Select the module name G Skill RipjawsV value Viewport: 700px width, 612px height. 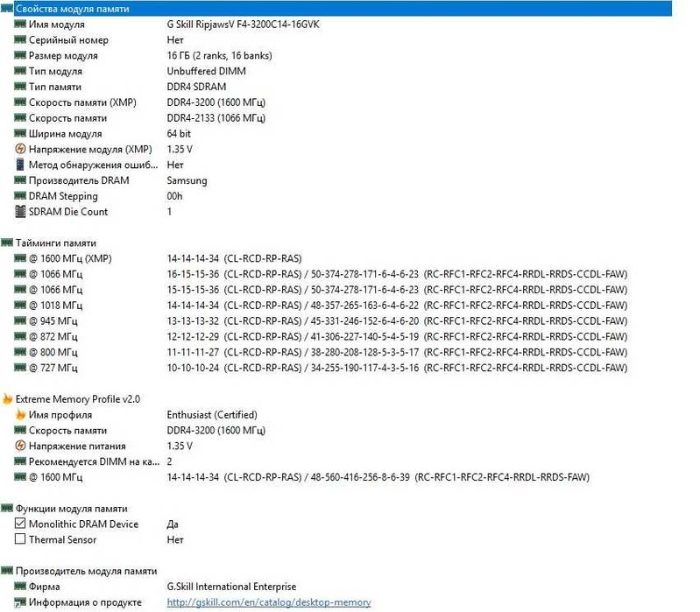(x=244, y=25)
